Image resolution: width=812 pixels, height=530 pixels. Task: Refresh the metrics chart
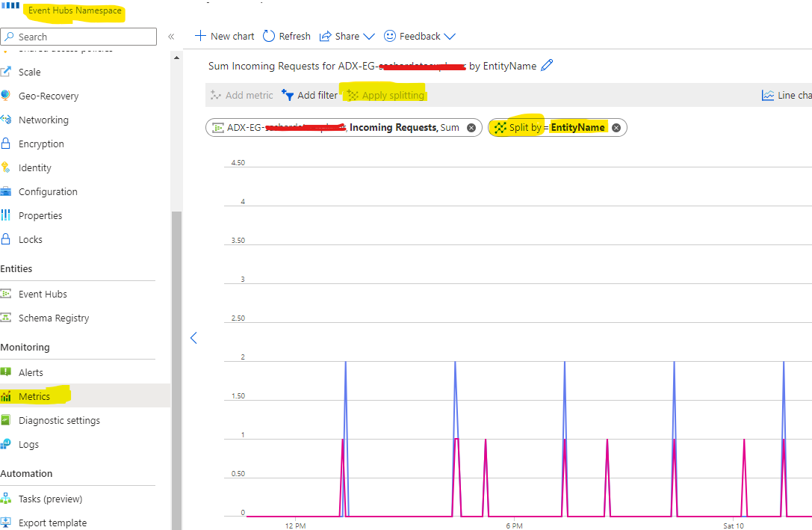[x=287, y=37]
